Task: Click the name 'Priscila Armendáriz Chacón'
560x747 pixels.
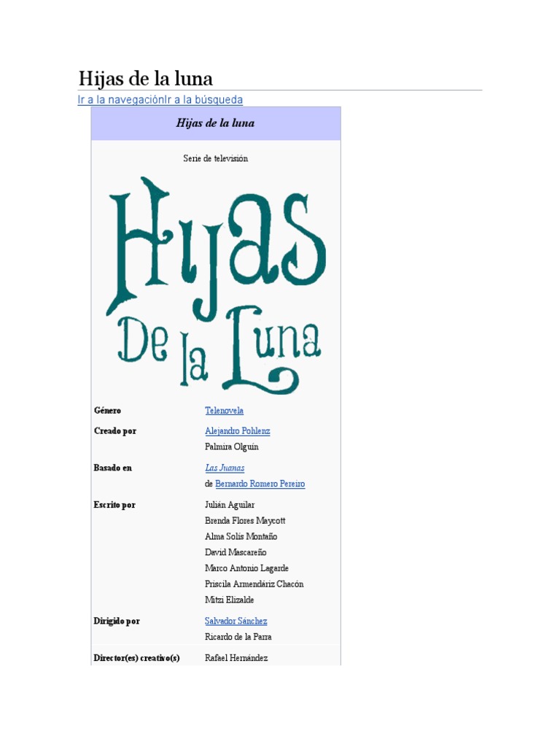Action: 254,584
